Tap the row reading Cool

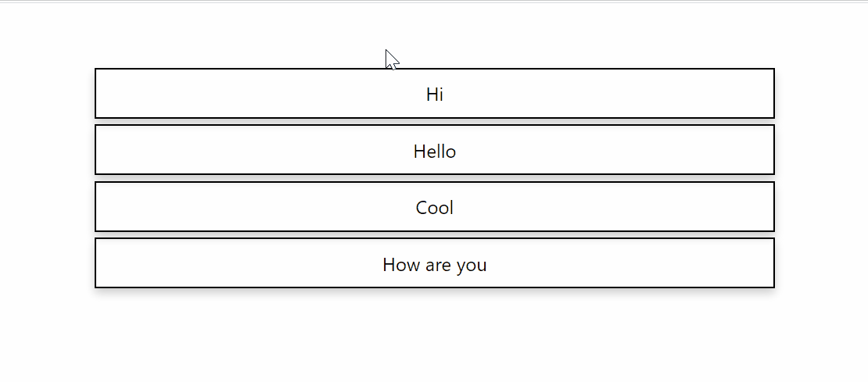[435, 207]
